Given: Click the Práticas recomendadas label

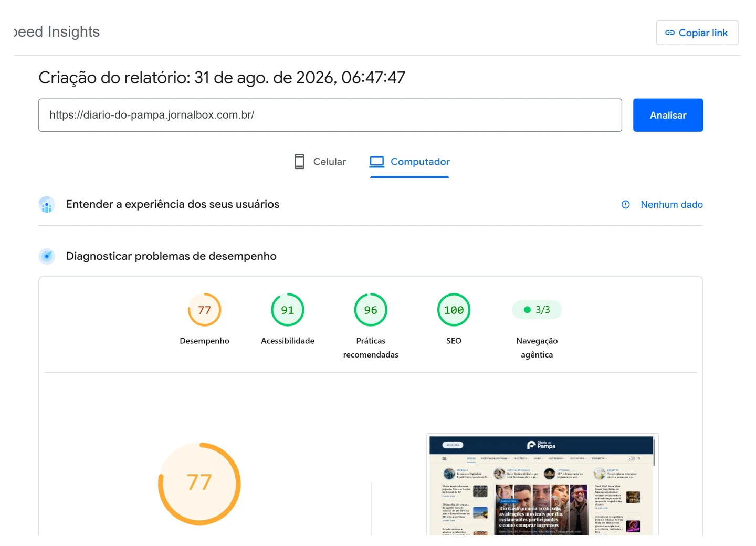Looking at the screenshot, I should [x=371, y=348].
